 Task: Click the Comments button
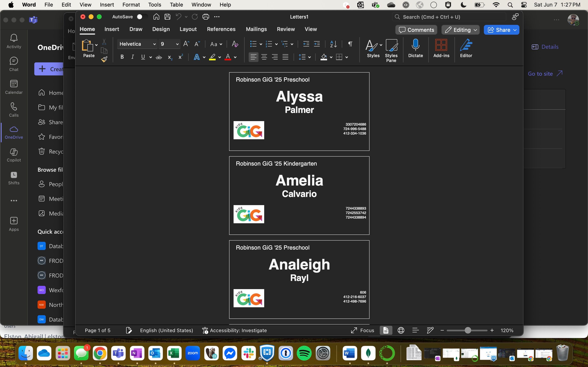pos(416,30)
